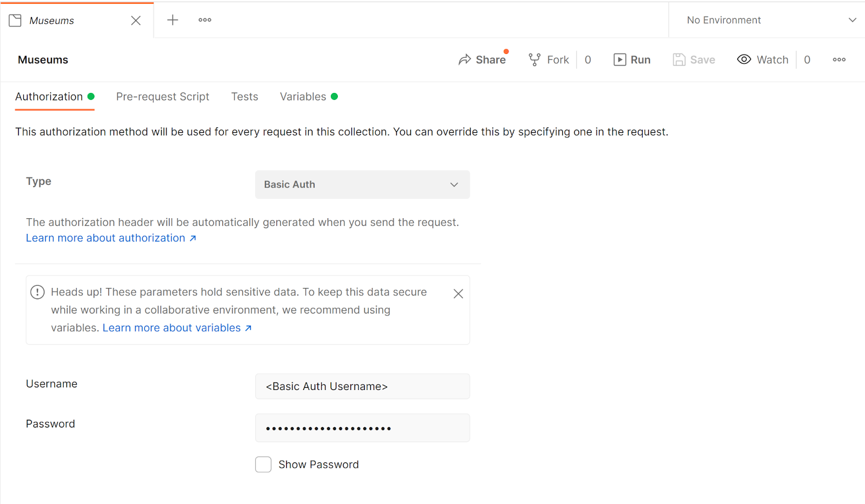Watch the Museums collection
Viewport: 865px width, 504px height.
pyautogui.click(x=762, y=59)
